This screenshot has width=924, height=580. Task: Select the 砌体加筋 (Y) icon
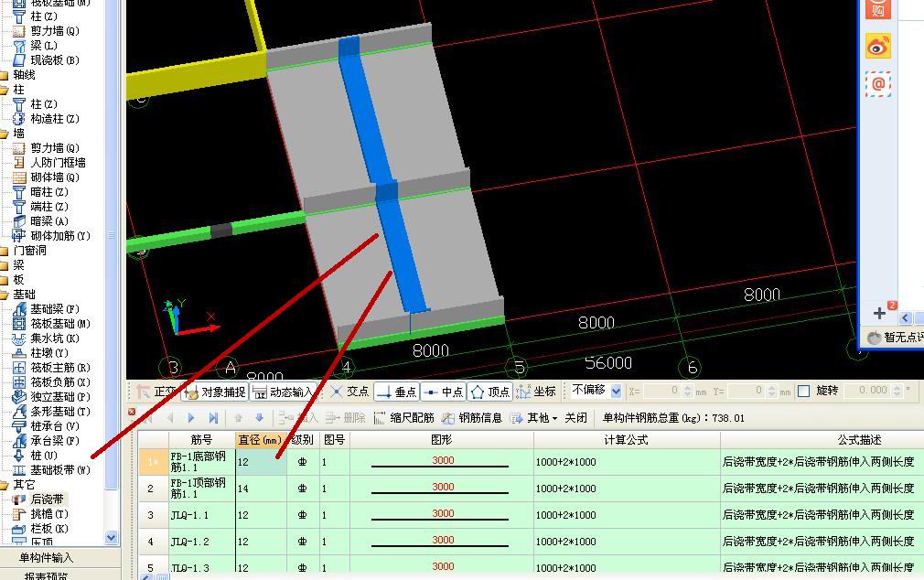coord(19,236)
